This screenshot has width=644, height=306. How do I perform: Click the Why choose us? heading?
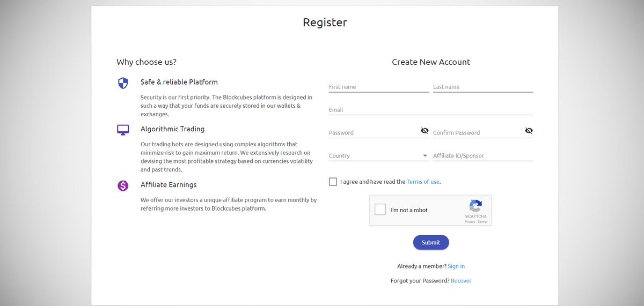tap(147, 62)
